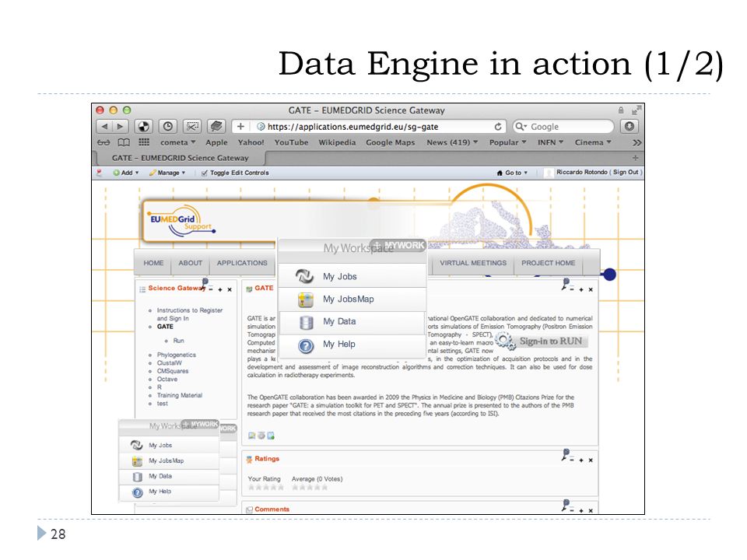747x560 pixels.
Task: Select the ABOUT navigation tab
Action: (191, 263)
